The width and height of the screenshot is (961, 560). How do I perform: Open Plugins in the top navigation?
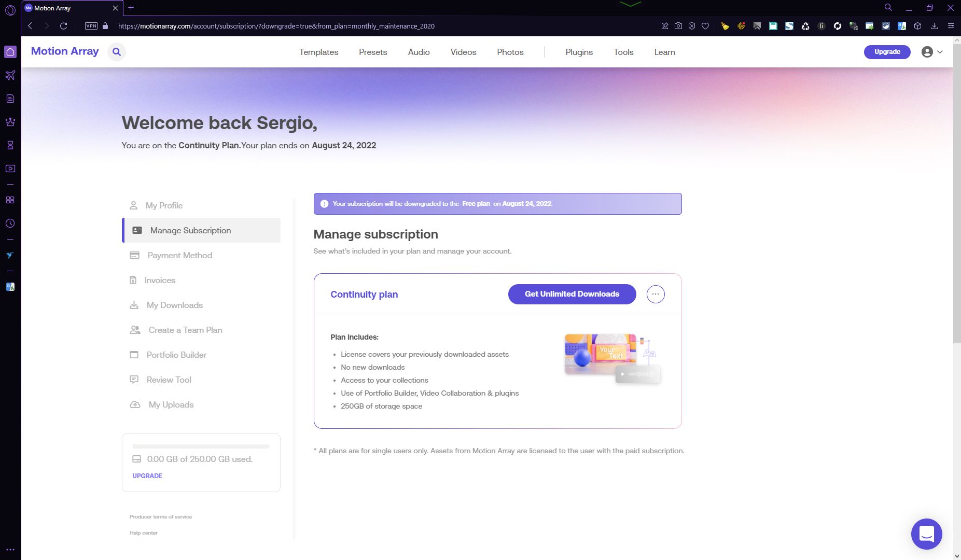click(579, 52)
